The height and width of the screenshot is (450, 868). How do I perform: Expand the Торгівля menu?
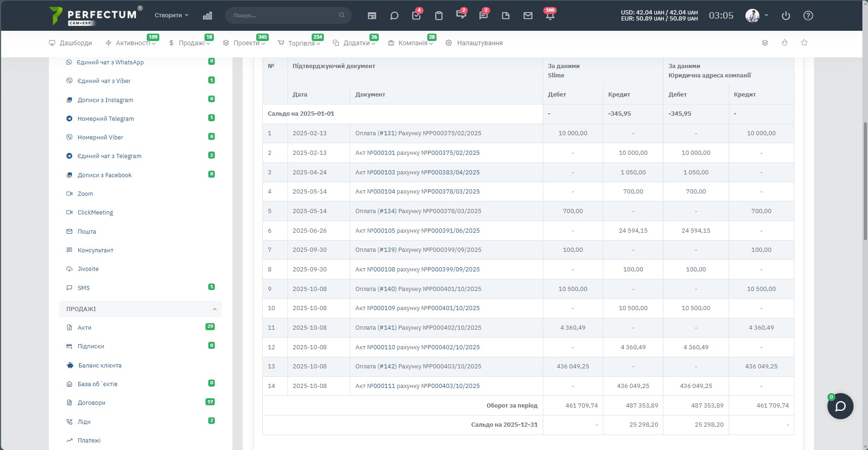click(x=299, y=43)
